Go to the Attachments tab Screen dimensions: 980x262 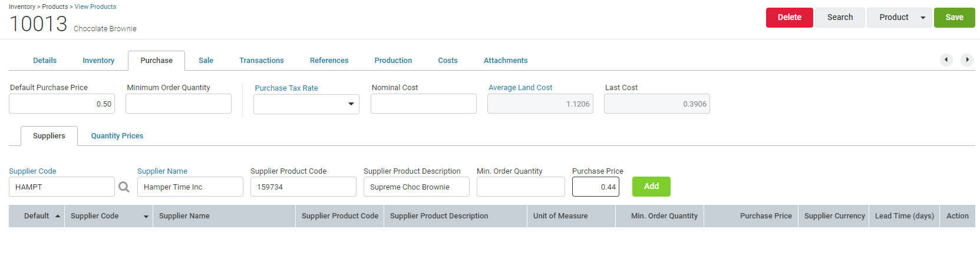click(506, 61)
